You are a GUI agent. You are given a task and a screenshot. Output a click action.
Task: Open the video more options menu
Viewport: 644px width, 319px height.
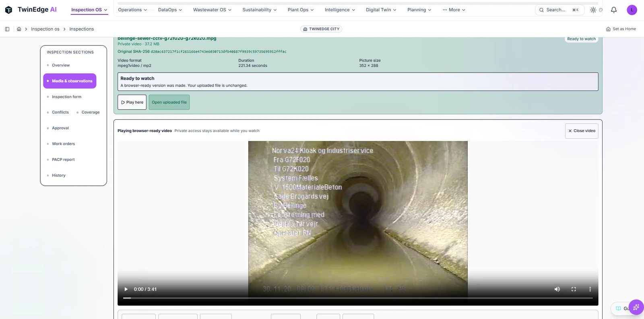tap(590, 289)
